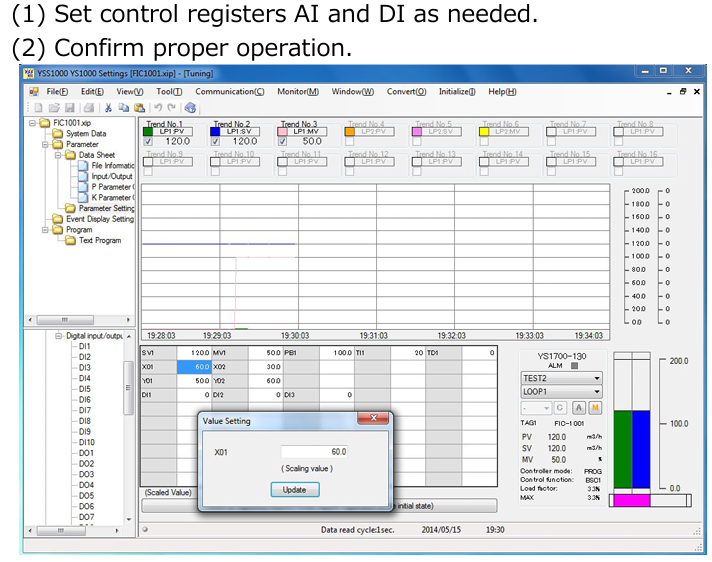Toggle the Trend No.2 LP1:SV checkbox
Screen dimensions: 712x562
point(215,142)
